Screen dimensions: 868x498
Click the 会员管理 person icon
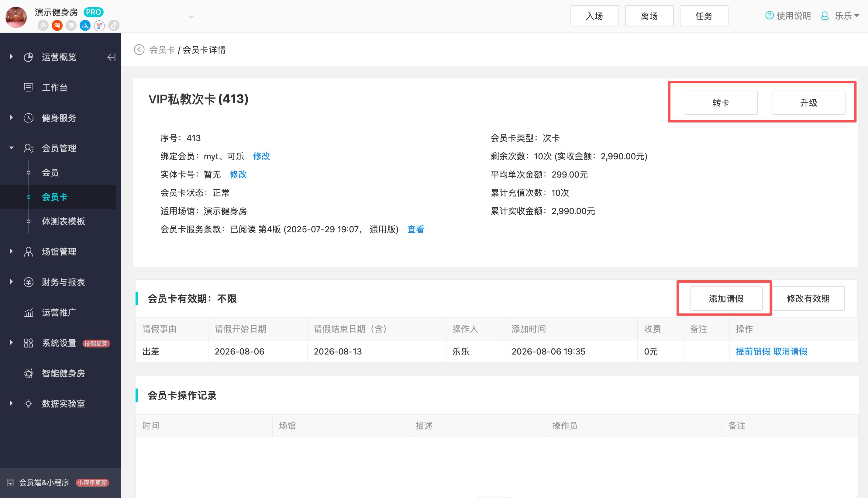point(28,148)
